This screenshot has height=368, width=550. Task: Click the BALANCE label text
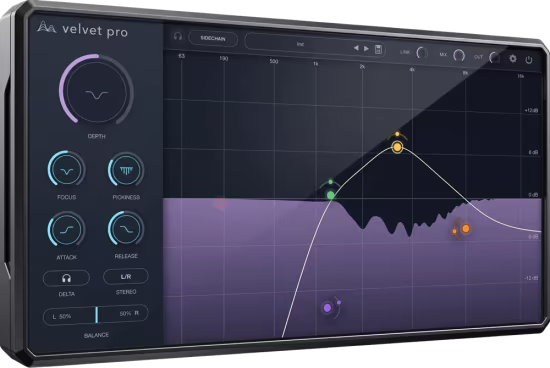coord(96,335)
